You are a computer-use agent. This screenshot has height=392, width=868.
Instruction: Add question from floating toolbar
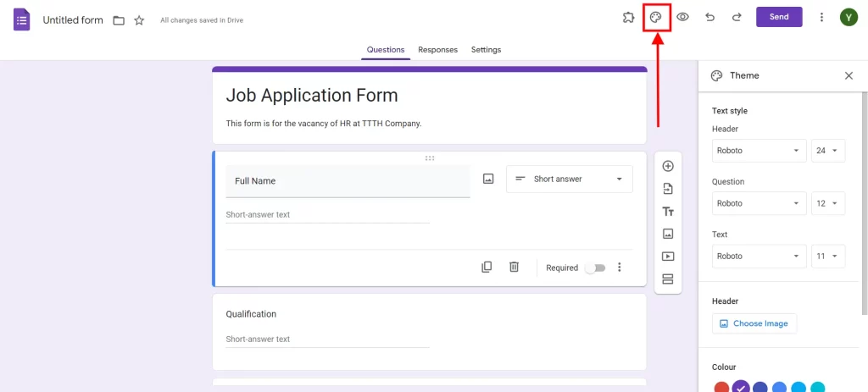[668, 166]
